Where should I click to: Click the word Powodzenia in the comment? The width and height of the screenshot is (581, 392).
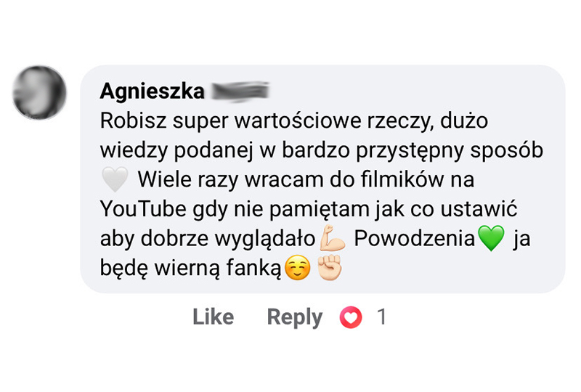coord(414,238)
